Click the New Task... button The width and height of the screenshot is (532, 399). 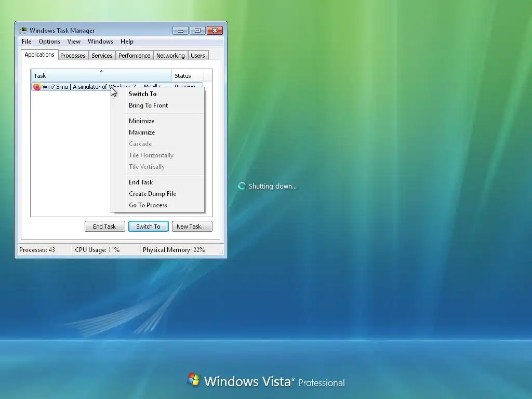click(192, 227)
